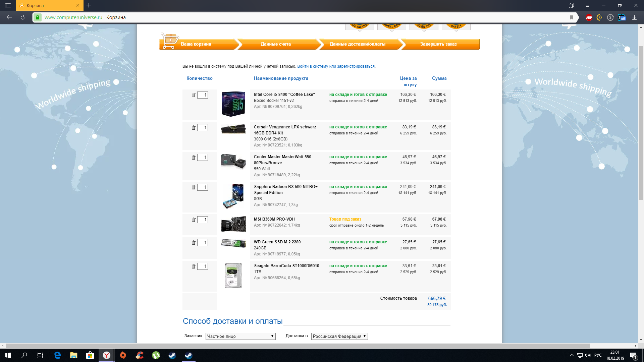This screenshot has height=362, width=644.
Task: Switch to the Корзина browser tab
Action: (50, 5)
